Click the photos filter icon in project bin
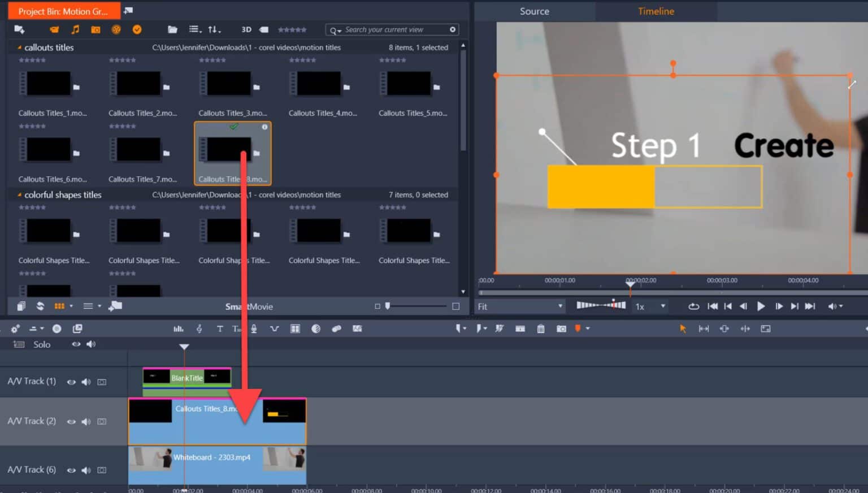Viewport: 868px width, 493px height. tap(95, 29)
